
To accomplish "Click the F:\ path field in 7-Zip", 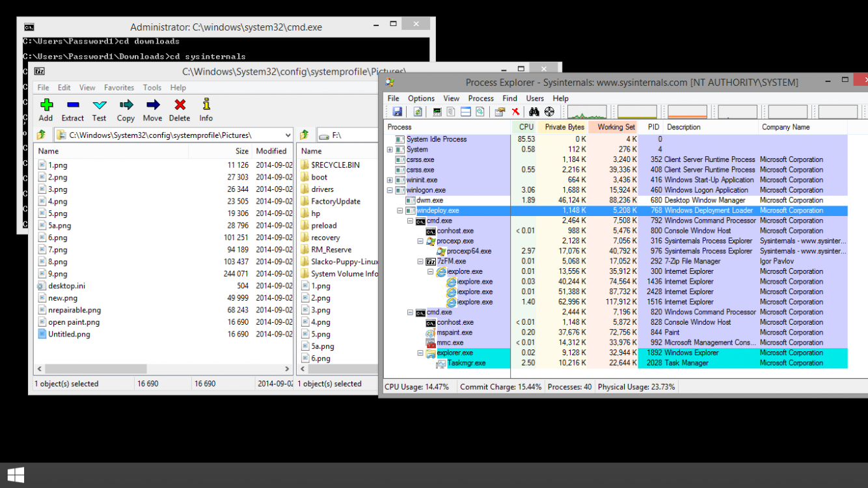I will point(346,135).
